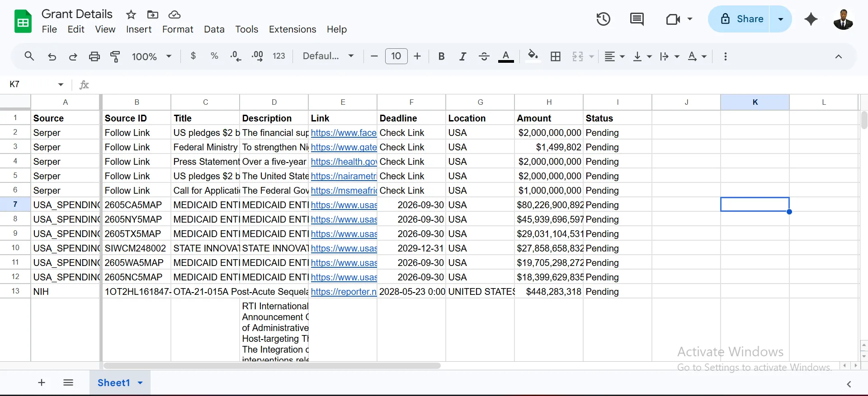
Task: Click the font size field
Action: (396, 56)
